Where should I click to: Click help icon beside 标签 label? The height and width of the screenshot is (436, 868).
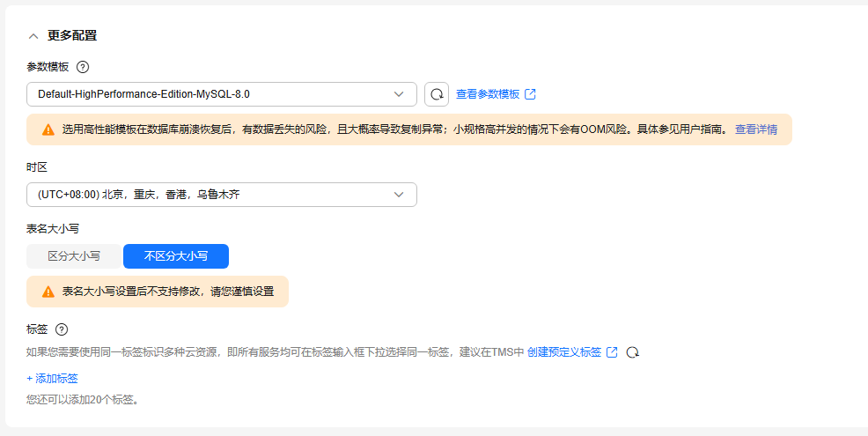tap(62, 329)
